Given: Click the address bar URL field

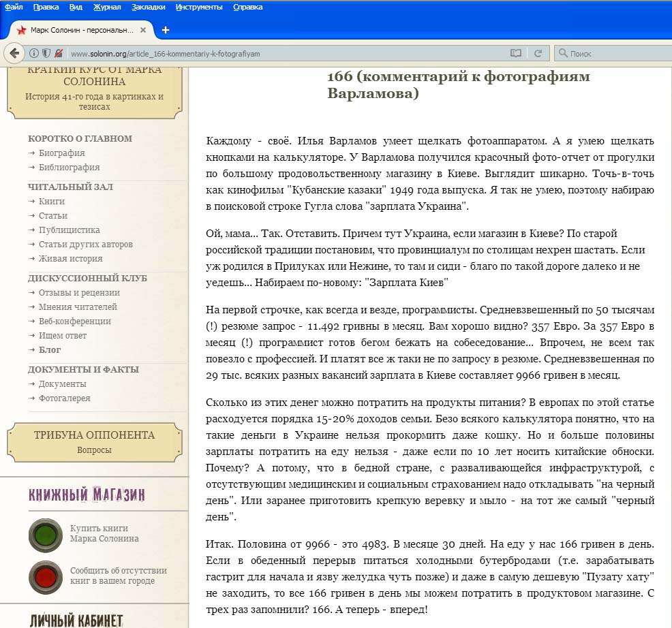Looking at the screenshot, I should click(287, 54).
